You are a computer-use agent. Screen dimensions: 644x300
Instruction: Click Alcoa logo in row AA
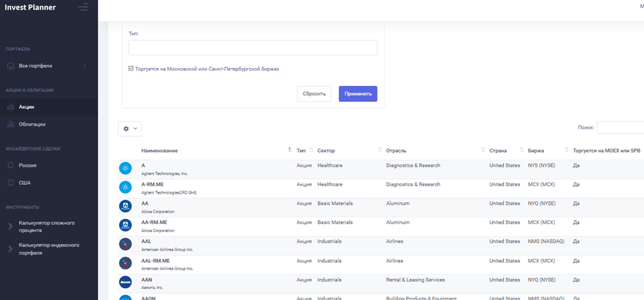coord(125,206)
